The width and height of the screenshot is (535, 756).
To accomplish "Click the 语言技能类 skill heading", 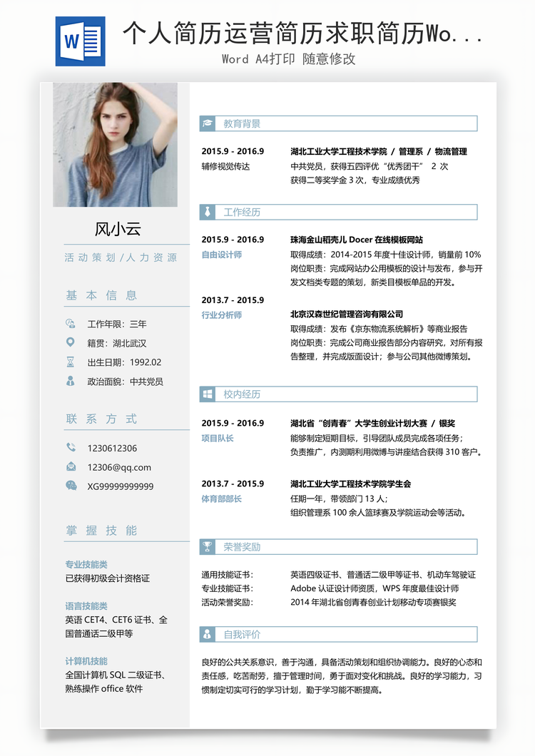I will coord(86,606).
